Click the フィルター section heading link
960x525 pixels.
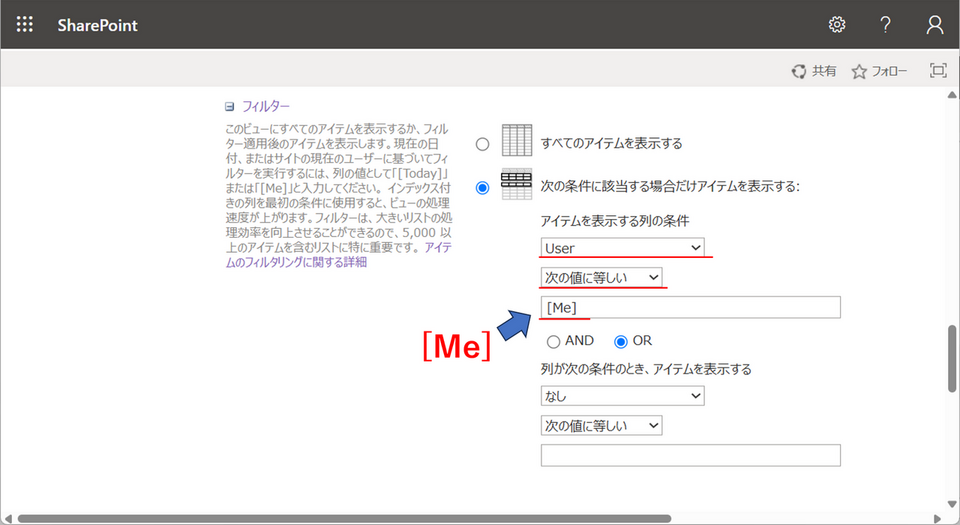coord(266,106)
